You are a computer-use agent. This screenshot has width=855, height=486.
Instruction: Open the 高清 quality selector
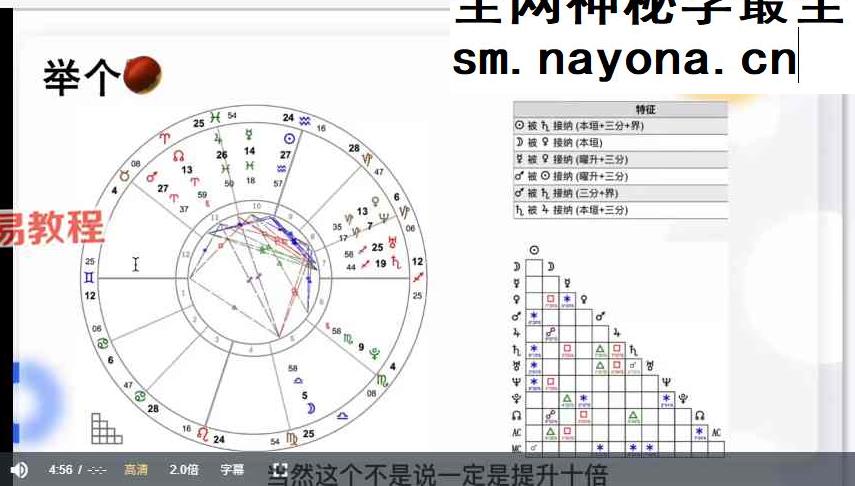point(136,470)
